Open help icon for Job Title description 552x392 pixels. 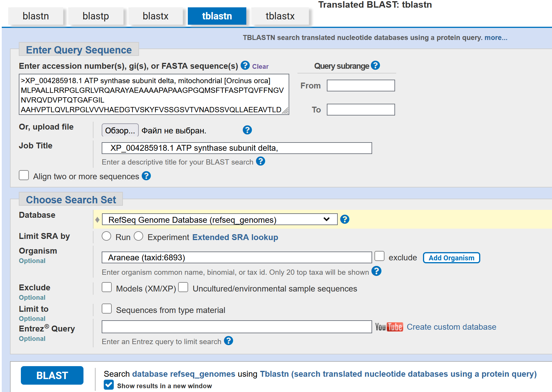pos(260,161)
